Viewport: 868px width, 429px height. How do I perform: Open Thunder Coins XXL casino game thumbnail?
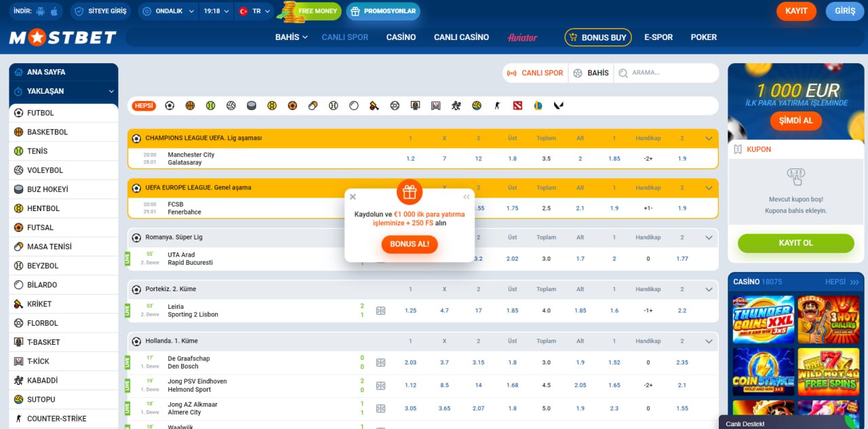pos(763,319)
